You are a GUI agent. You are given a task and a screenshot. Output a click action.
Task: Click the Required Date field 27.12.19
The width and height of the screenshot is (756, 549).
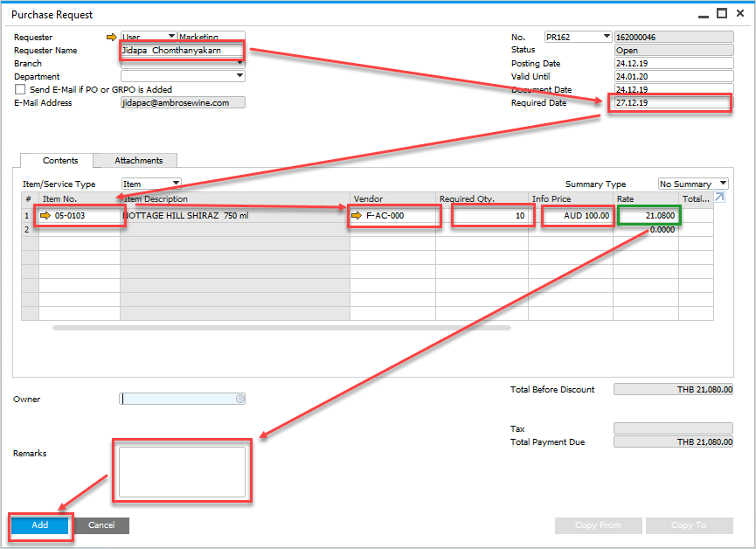674,103
